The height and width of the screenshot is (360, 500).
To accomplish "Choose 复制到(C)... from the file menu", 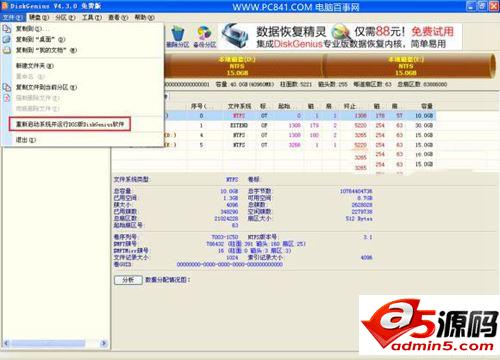I will (x=83, y=29).
